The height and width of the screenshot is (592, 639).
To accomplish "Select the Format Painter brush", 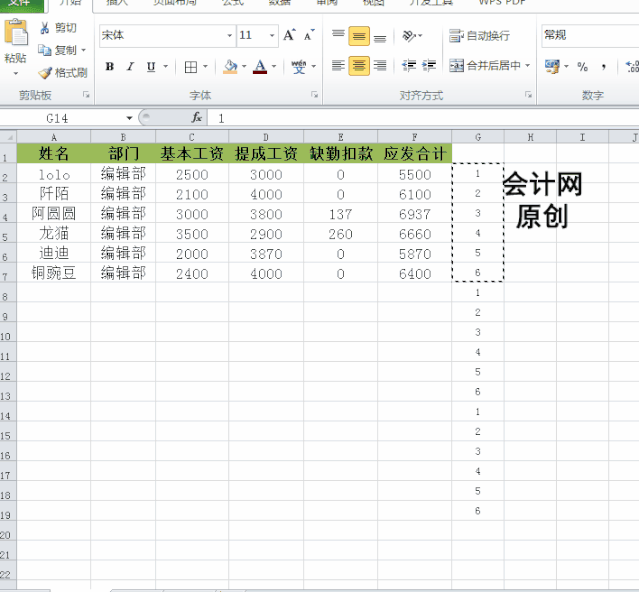I will [45, 73].
